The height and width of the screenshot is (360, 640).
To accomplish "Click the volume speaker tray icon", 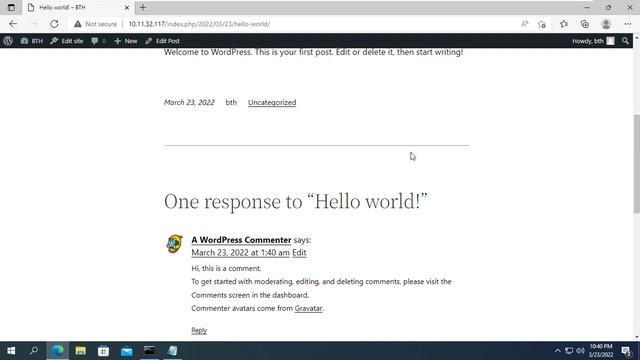I will pyautogui.click(x=580, y=351).
